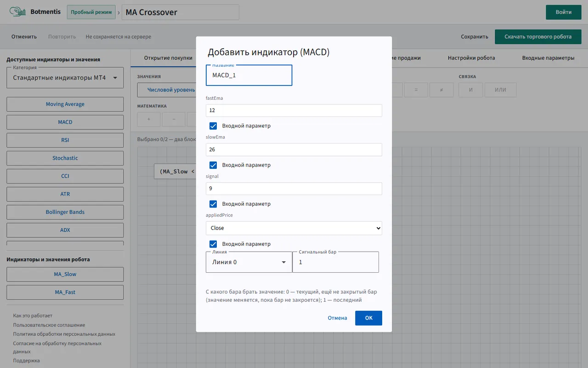The width and height of the screenshot is (588, 368).
Task: Click the MA Crossover robot name field
Action: click(x=181, y=12)
